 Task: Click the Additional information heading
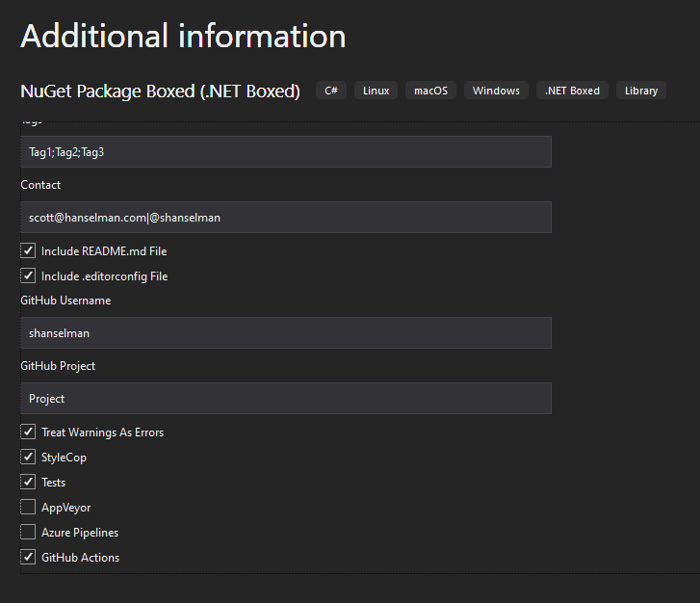183,36
